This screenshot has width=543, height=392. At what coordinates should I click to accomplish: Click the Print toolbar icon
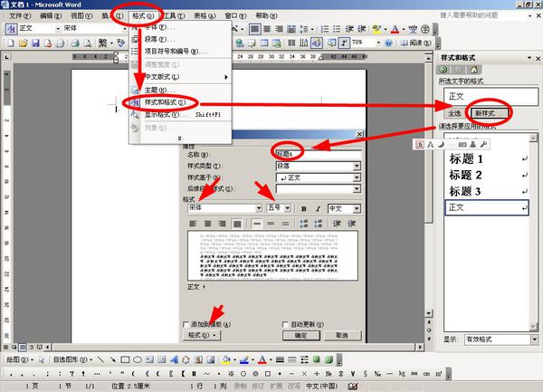click(x=75, y=43)
